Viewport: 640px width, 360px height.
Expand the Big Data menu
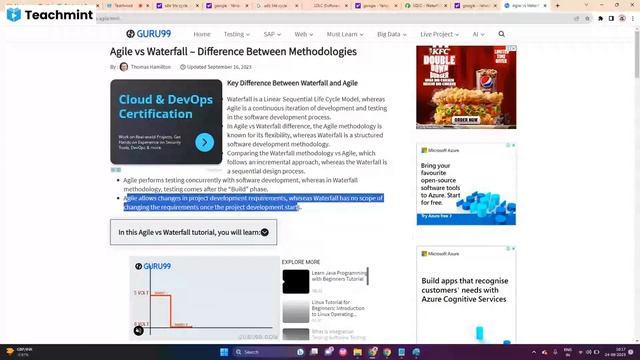(392, 34)
